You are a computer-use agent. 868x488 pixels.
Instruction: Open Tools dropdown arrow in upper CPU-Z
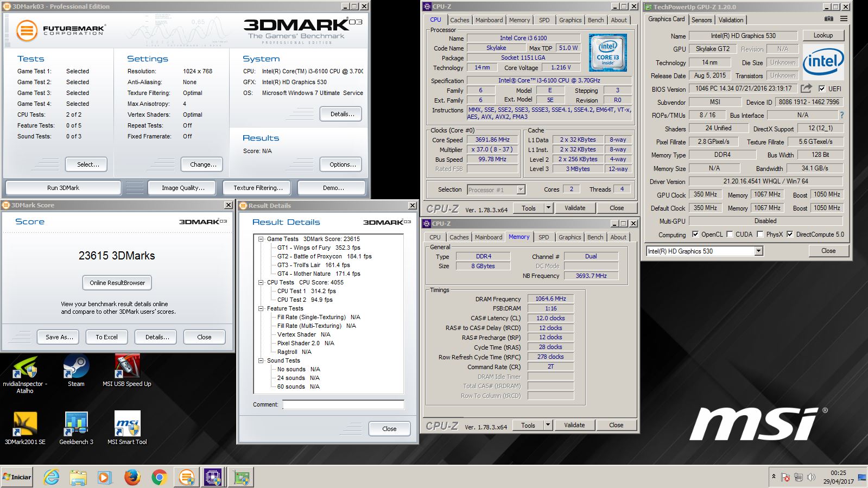point(548,208)
